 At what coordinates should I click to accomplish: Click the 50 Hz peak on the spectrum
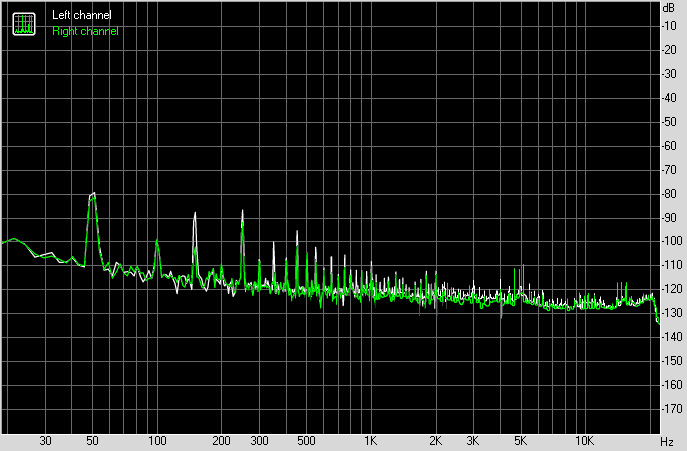tap(92, 195)
